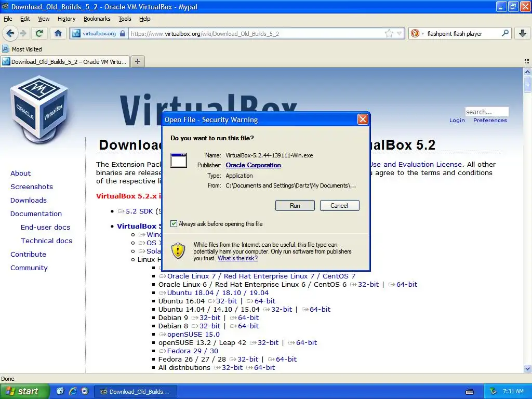Open the Tools menu
The height and width of the screenshot is (399, 532).
[125, 19]
